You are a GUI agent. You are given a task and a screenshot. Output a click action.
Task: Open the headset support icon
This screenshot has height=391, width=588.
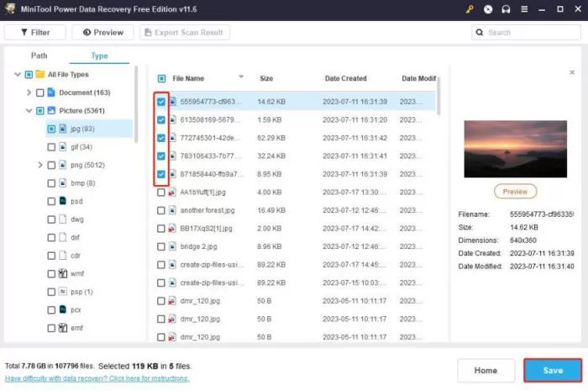point(506,9)
